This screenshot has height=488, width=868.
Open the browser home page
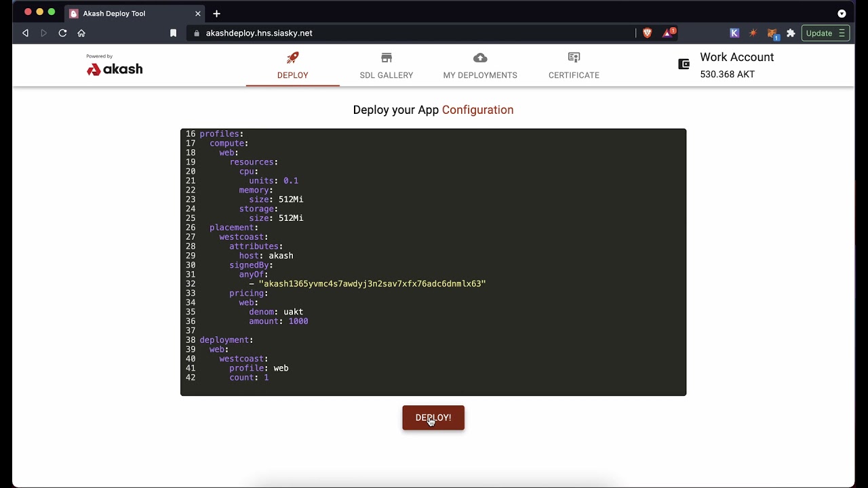pos(81,33)
